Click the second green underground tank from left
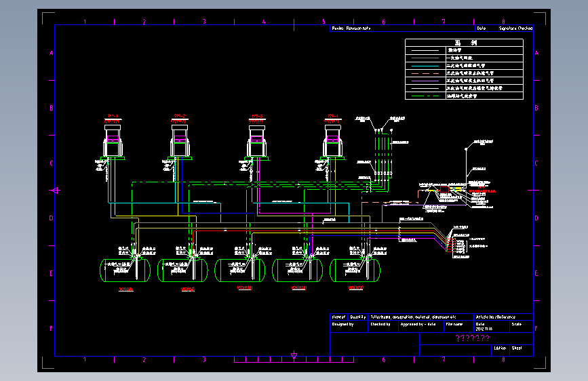588x381 pixels. point(182,270)
